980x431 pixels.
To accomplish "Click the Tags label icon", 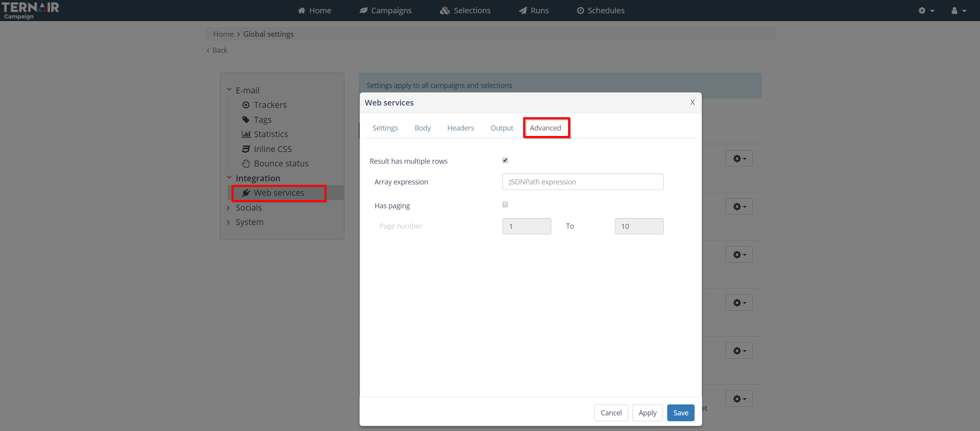I will click(x=246, y=120).
